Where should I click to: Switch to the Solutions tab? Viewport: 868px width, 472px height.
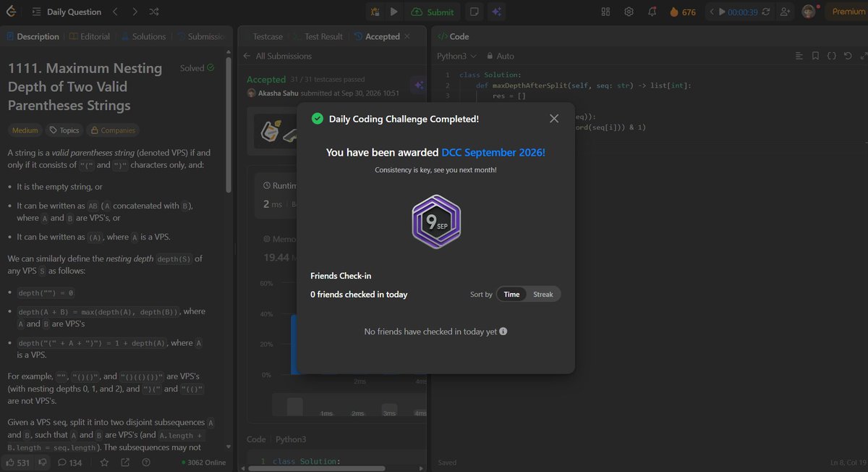point(144,36)
